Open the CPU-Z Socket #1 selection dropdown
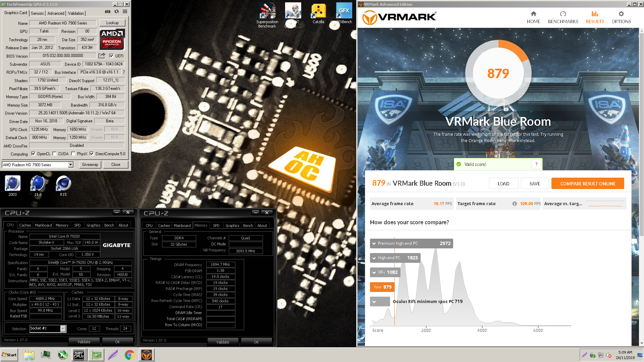 [63, 329]
